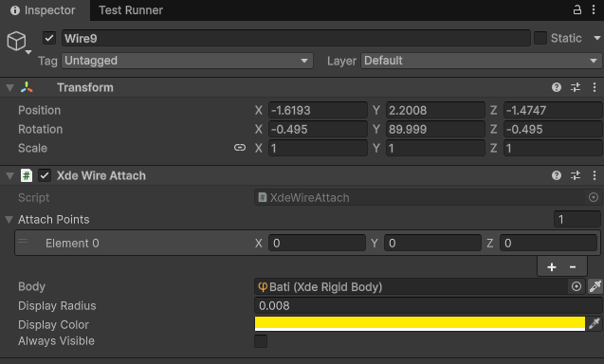Click Position X field -1.6193
The width and height of the screenshot is (604, 364).
pos(318,110)
